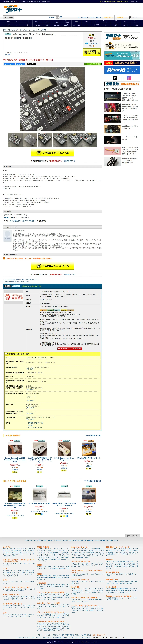Image resolution: width=143 pixels, height=644 pixels.
Task: Open the すべての商品 category dropdown
Action: click(8, 17)
